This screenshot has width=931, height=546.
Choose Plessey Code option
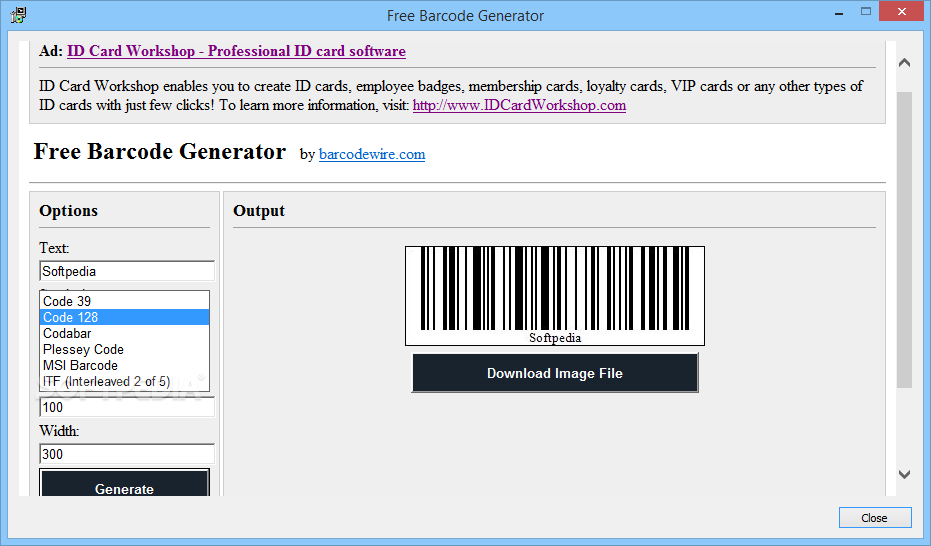click(125, 349)
